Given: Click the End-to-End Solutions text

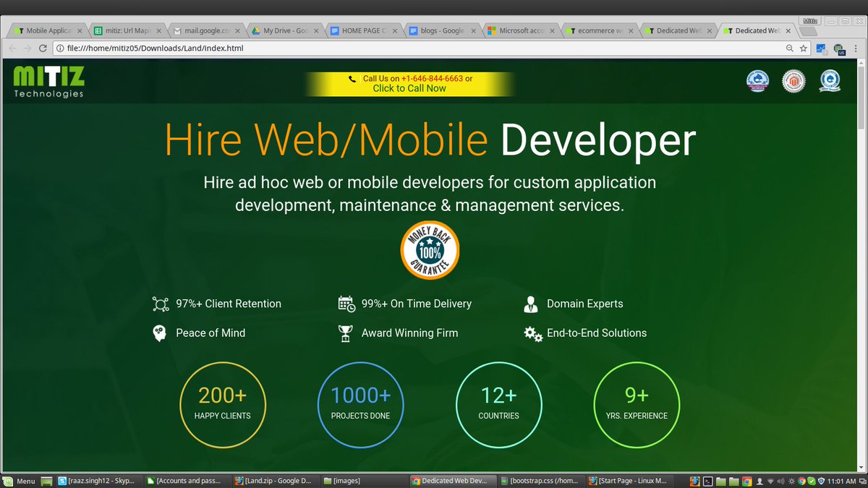Looking at the screenshot, I should pos(597,333).
